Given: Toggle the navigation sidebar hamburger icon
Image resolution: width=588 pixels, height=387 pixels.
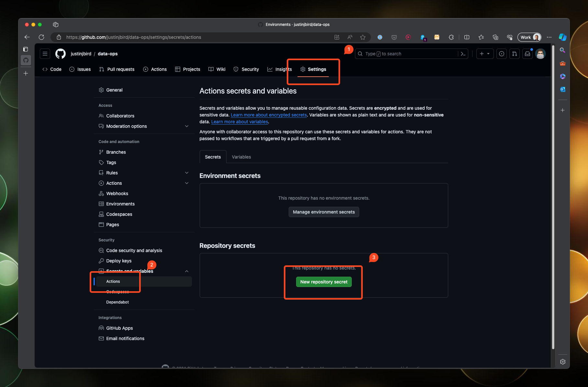Looking at the screenshot, I should (x=45, y=54).
